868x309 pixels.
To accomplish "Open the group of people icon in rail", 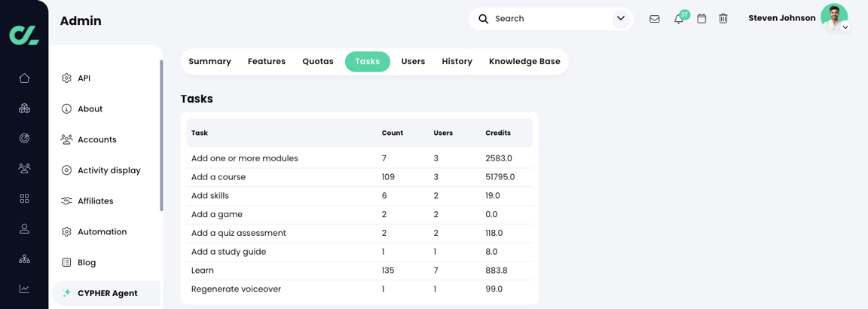I will coord(24,168).
